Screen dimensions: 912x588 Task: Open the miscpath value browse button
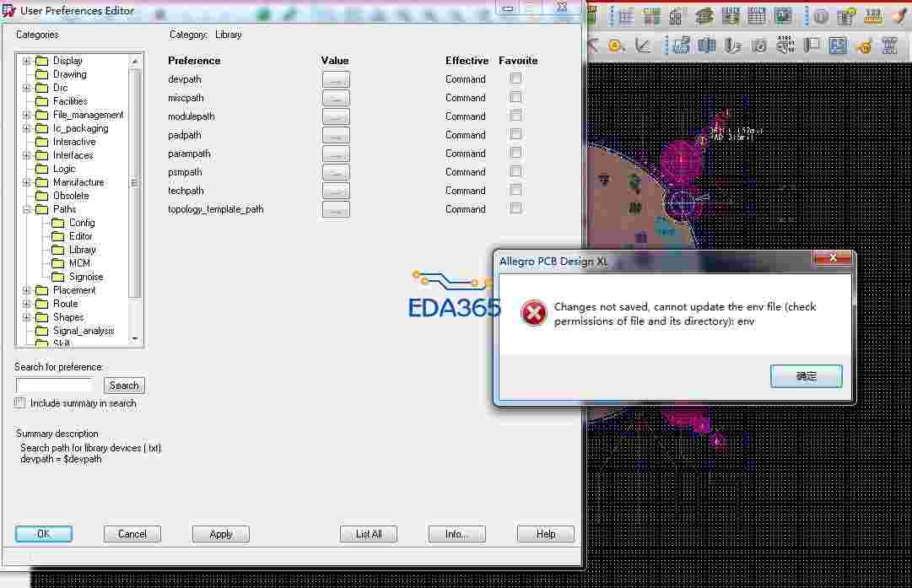point(336,99)
